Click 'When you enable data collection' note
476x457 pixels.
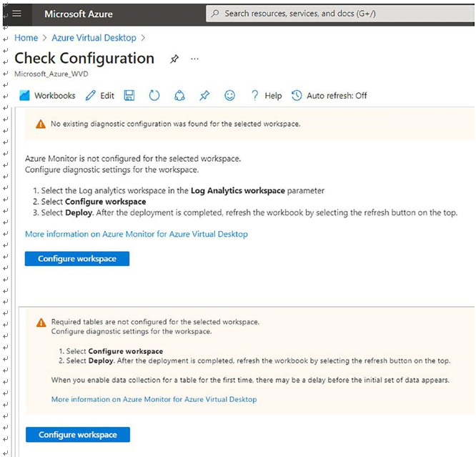250,380
